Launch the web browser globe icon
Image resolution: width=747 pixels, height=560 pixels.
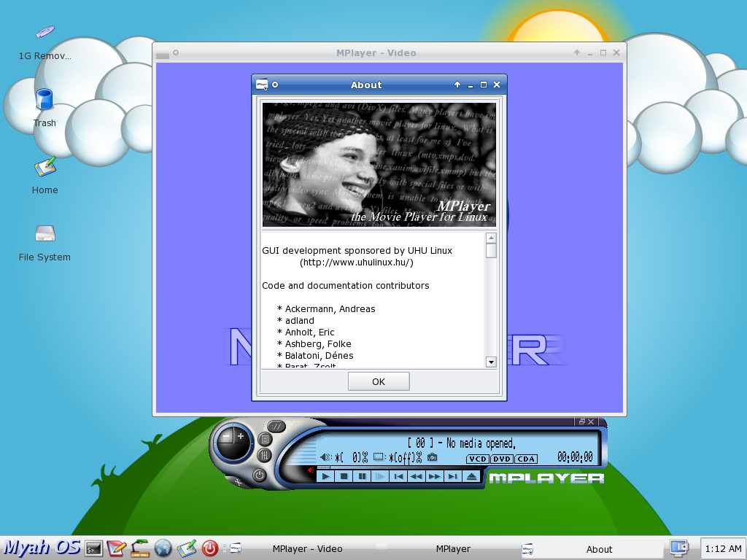pyautogui.click(x=163, y=548)
